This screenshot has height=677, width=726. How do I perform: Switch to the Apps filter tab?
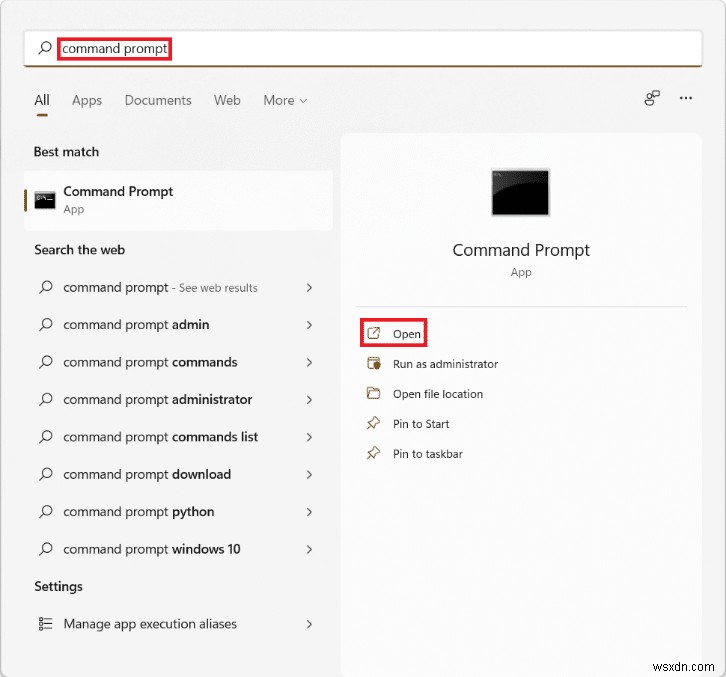tap(87, 100)
